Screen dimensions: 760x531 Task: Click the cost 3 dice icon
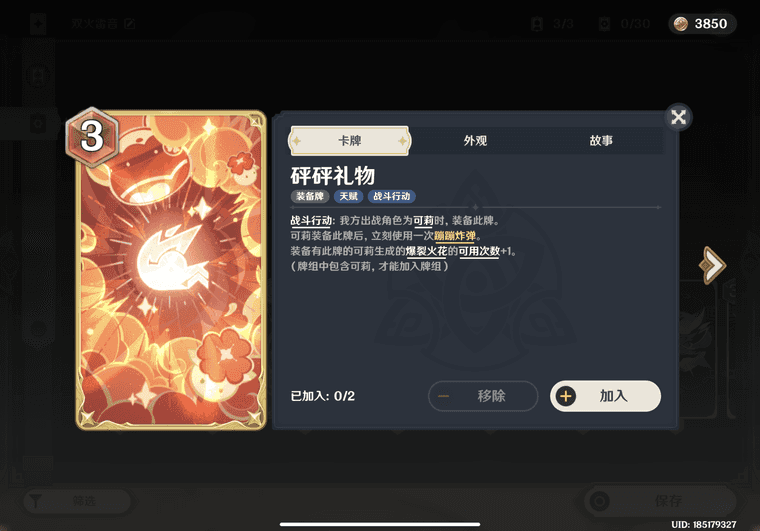tap(92, 136)
